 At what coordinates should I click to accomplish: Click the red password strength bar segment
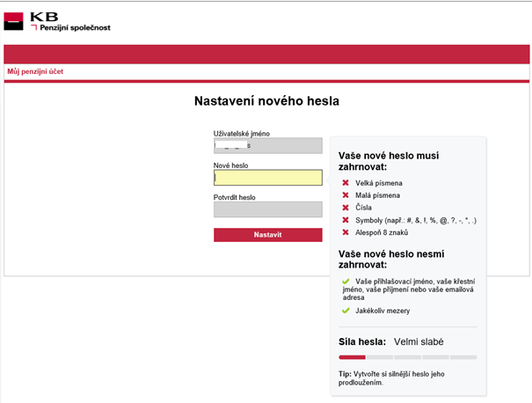click(x=352, y=357)
